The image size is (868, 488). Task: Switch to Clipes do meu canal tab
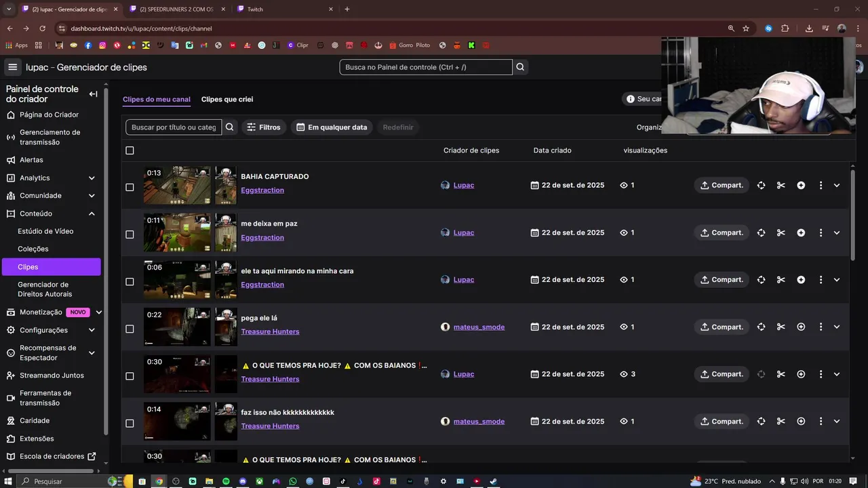pos(157,99)
